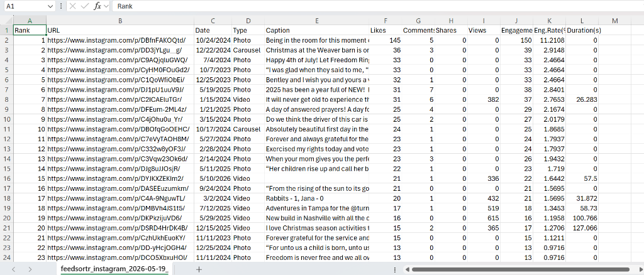Click caption starting 'New build in Nashville'
This screenshot has width=644, height=275.
click(317, 218)
